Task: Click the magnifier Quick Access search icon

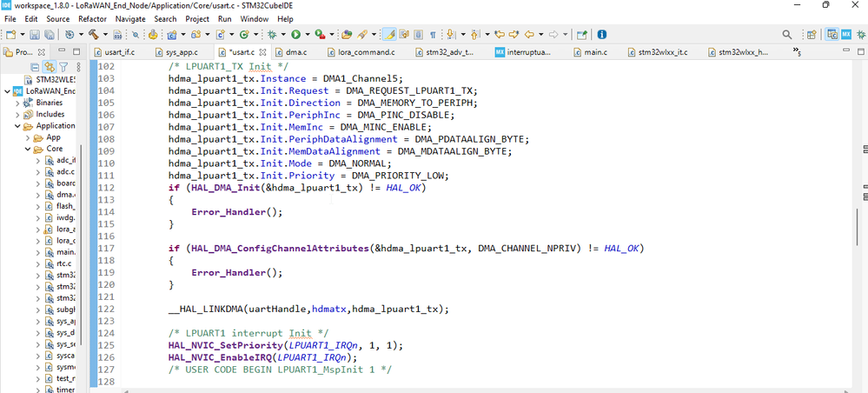Action: coord(786,35)
